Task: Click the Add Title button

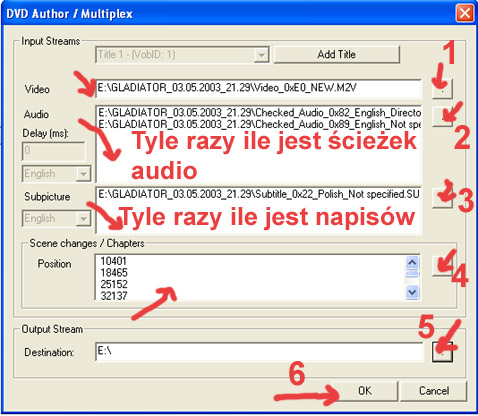Action: 337,54
